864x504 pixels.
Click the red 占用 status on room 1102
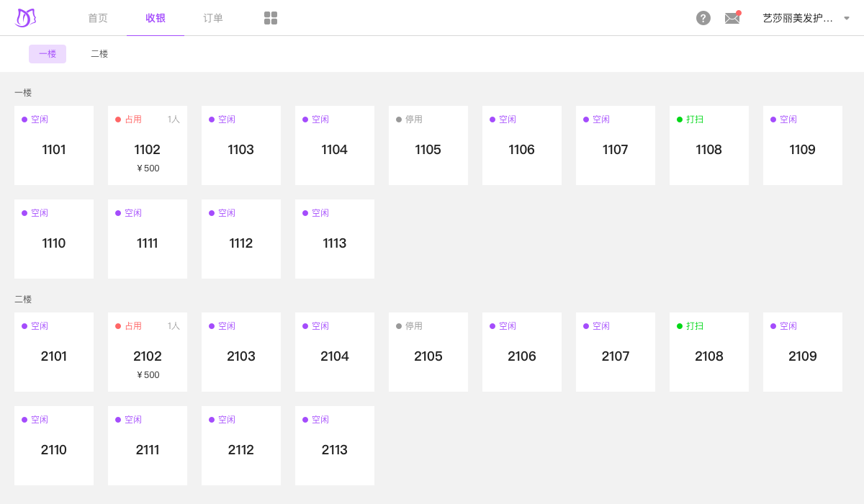[132, 120]
